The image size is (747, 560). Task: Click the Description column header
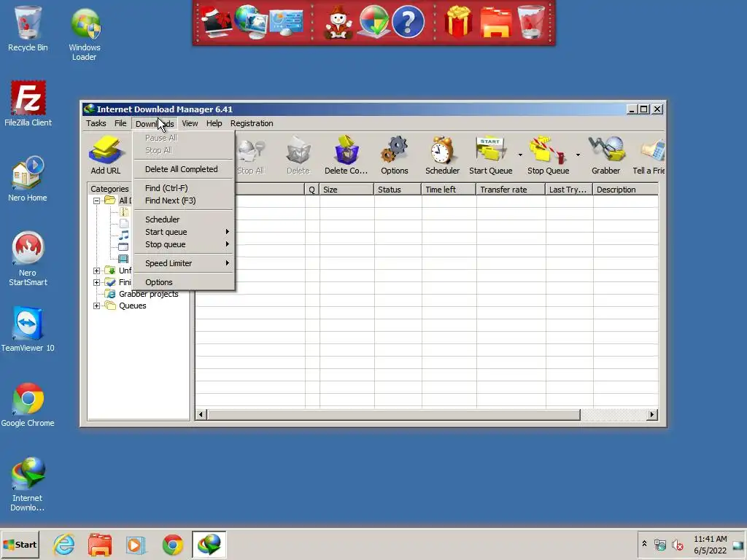click(x=625, y=190)
